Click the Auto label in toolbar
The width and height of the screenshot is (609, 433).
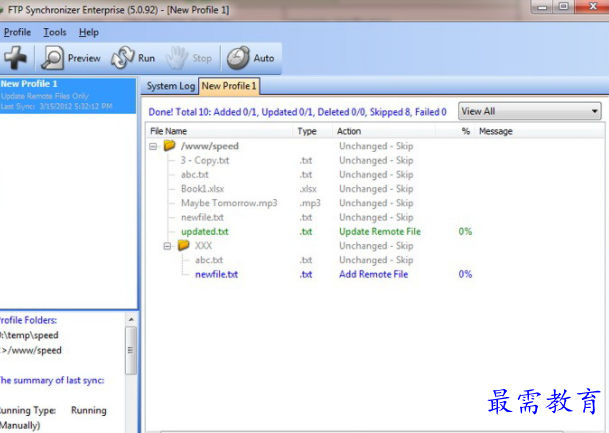[264, 58]
